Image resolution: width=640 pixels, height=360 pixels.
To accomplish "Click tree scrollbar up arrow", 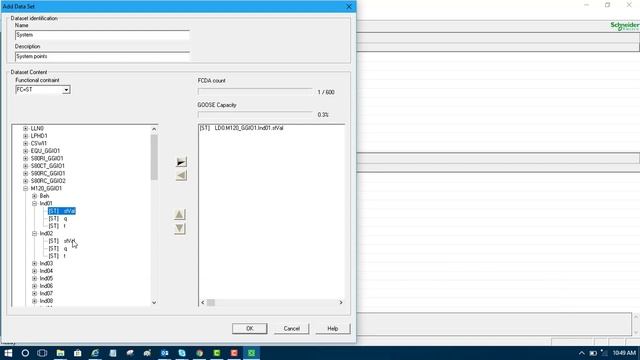I will (154, 129).
